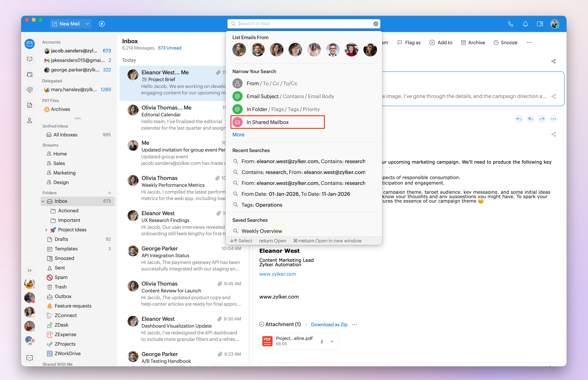Click the reply all arrow icon

coord(530,119)
